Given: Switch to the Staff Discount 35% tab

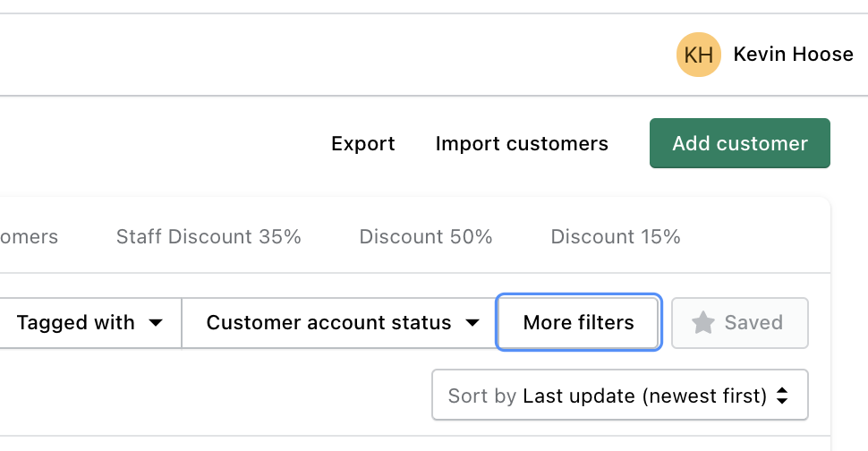Looking at the screenshot, I should click(x=208, y=237).
